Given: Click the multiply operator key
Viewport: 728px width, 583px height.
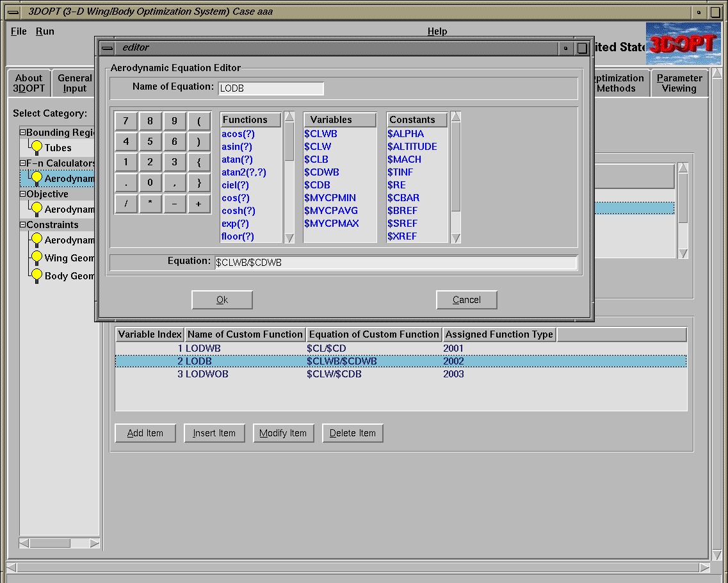Looking at the screenshot, I should click(x=150, y=204).
